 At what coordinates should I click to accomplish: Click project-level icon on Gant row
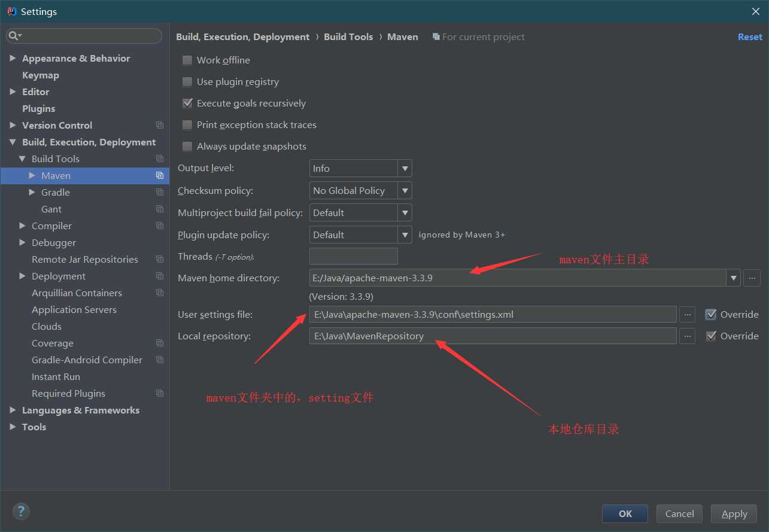(160, 209)
